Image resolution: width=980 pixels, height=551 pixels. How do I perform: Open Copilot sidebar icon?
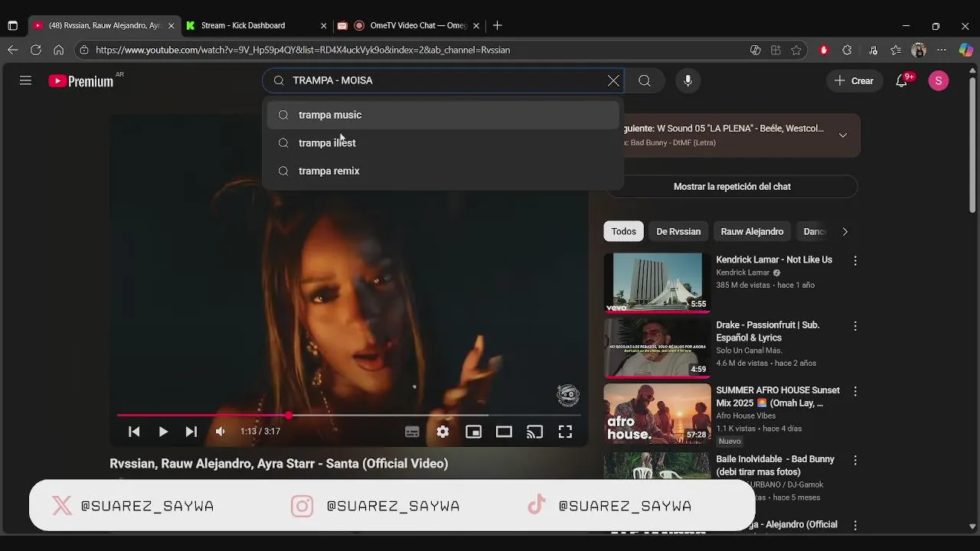click(x=966, y=50)
